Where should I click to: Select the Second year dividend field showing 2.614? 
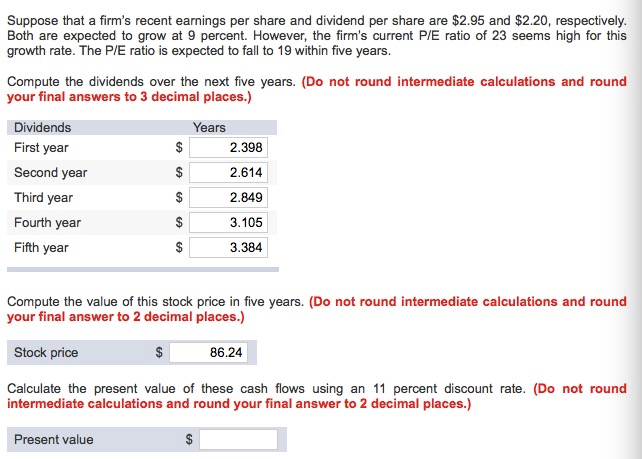pos(228,172)
